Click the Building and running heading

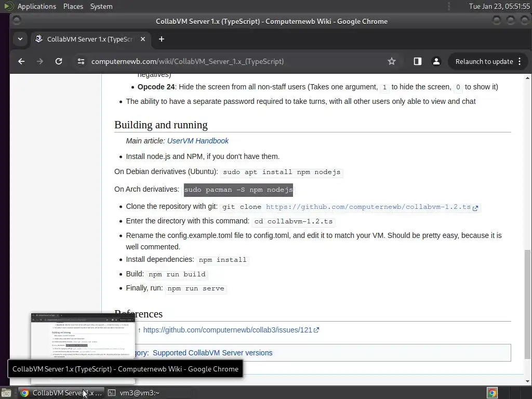pos(161,125)
